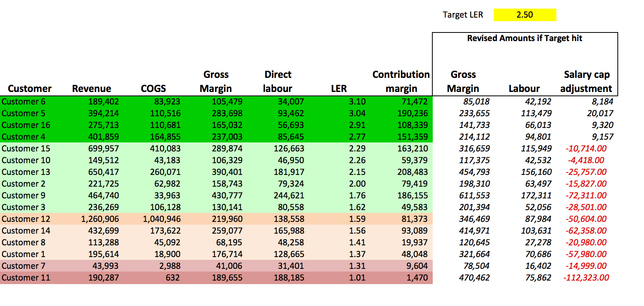The image size is (644, 306).
Task: Select Customer 5 revenue 394,214
Action: (x=103, y=113)
